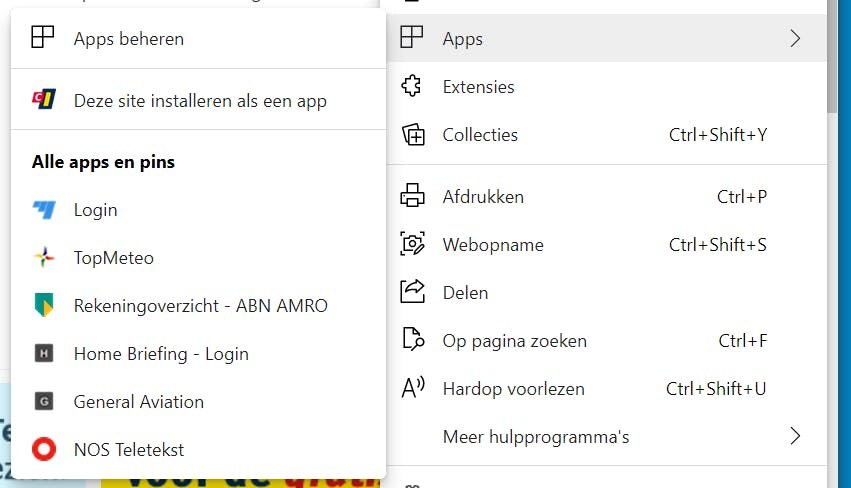Click the Webopname camera icon
The height and width of the screenshot is (488, 851).
tap(412, 245)
